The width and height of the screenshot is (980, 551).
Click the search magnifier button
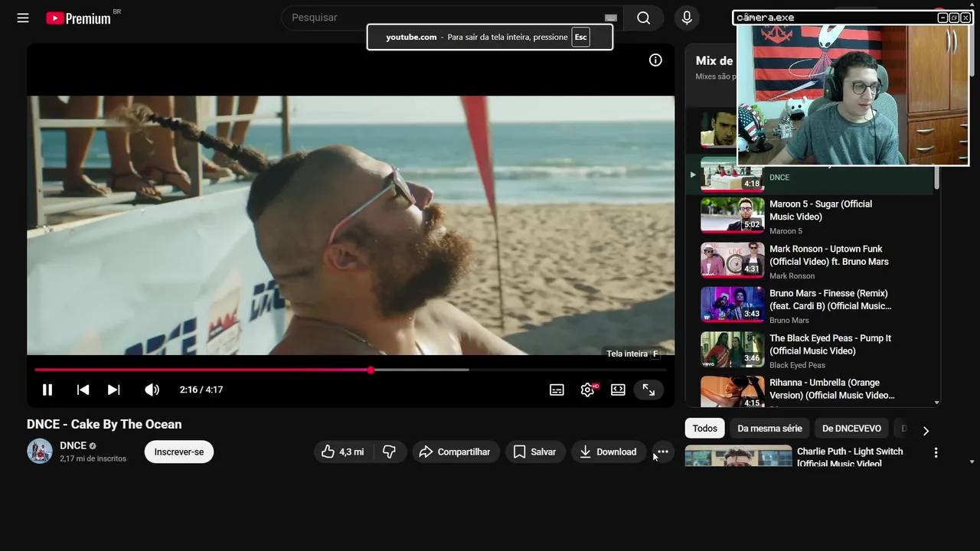[643, 18]
